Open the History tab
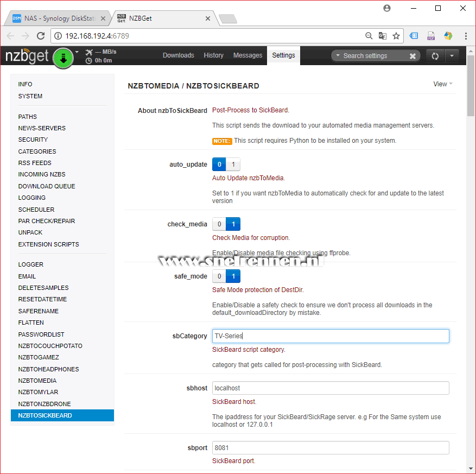This screenshot has height=474, width=476. (x=213, y=55)
